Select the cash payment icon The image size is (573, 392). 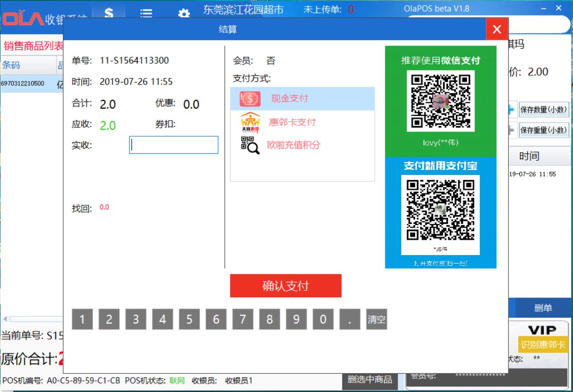(250, 98)
